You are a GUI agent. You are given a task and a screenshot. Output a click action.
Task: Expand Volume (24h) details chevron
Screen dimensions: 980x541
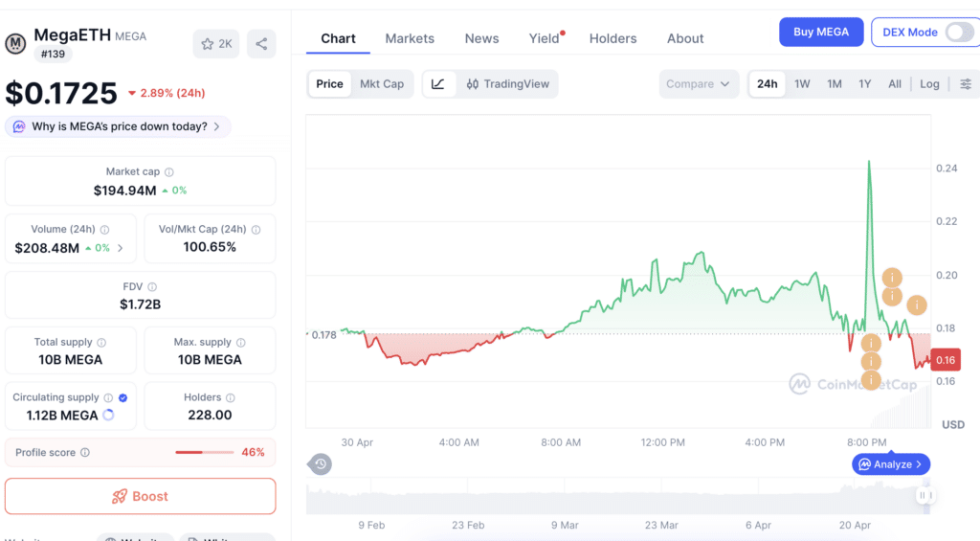click(121, 248)
